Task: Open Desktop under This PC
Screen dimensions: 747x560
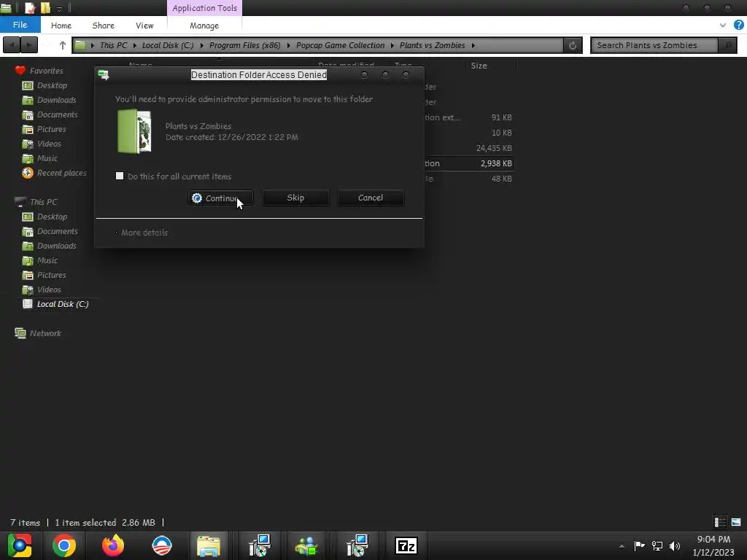Action: point(52,217)
